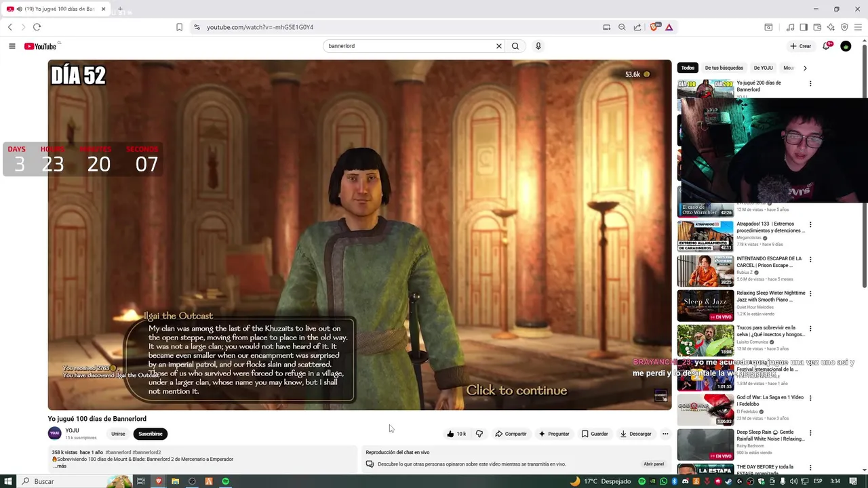868x488 pixels.
Task: Select the Todos filter chip
Action: [688, 68]
